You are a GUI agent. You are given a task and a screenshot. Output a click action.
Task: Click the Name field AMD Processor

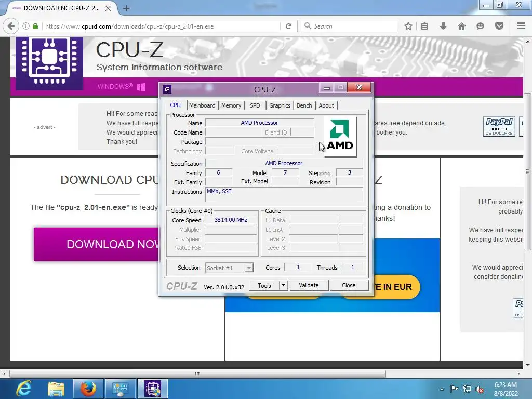(x=260, y=123)
